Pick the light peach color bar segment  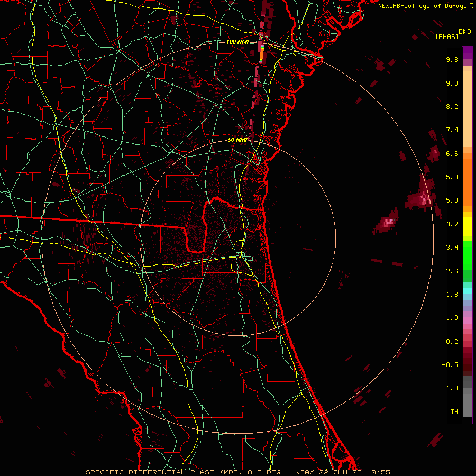coord(467,108)
